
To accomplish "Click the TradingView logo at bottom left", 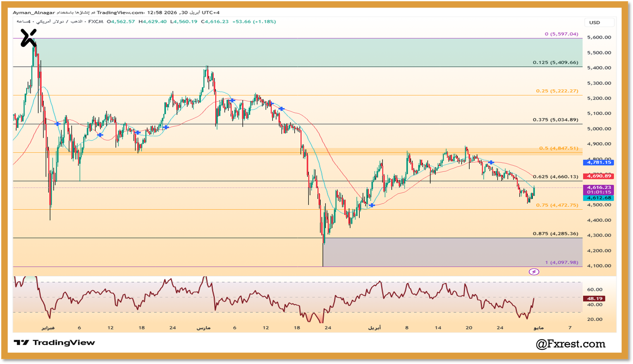I will (54, 343).
